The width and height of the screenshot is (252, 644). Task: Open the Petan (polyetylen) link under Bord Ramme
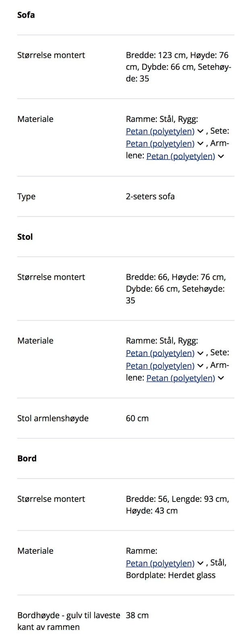(x=159, y=563)
